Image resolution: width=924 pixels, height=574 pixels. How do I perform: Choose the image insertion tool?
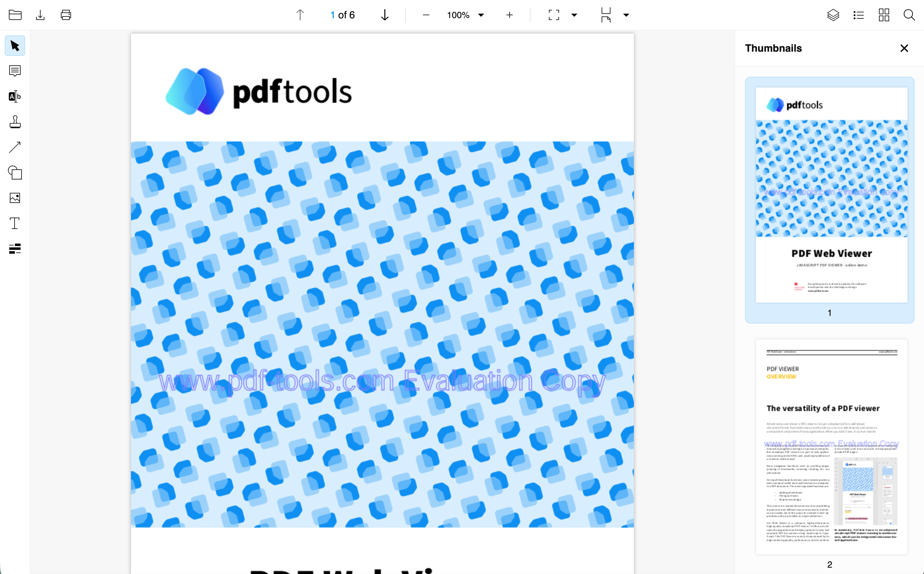click(x=15, y=198)
